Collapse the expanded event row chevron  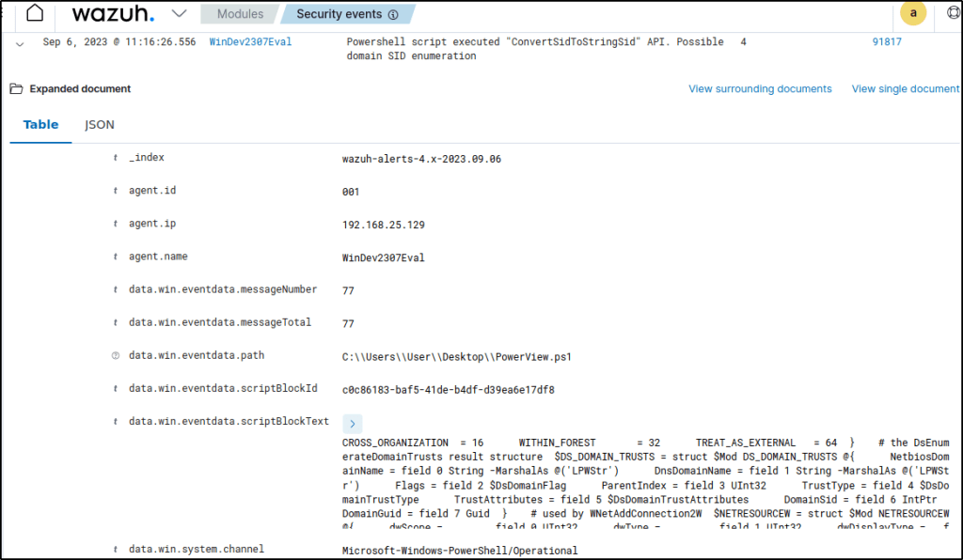(x=20, y=42)
